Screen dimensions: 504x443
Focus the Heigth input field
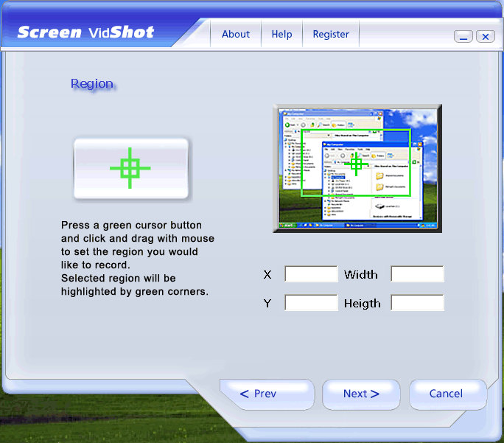(417, 302)
